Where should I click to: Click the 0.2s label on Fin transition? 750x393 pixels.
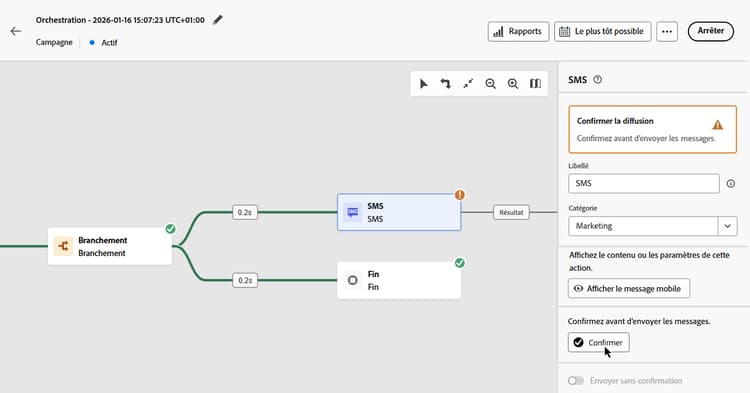245,280
